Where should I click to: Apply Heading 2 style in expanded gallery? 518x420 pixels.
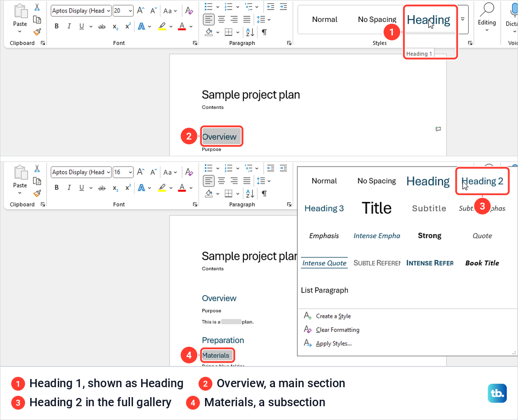(483, 181)
